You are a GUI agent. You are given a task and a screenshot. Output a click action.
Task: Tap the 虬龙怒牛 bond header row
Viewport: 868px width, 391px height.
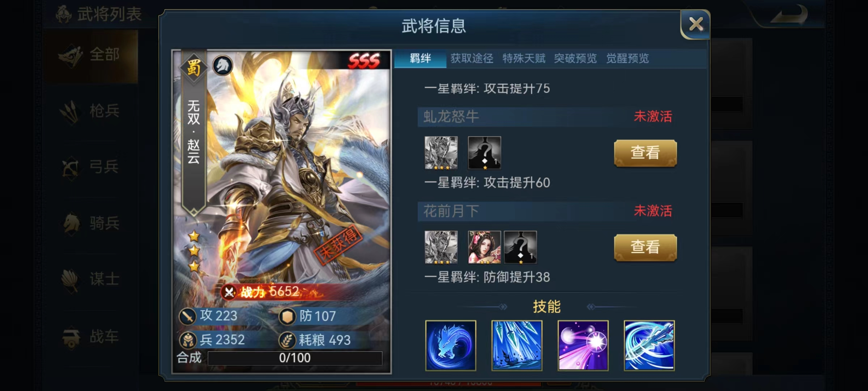[x=548, y=117]
